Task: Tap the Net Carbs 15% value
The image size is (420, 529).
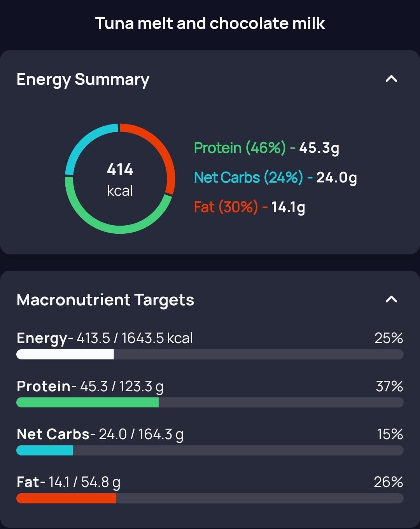Action: (390, 434)
